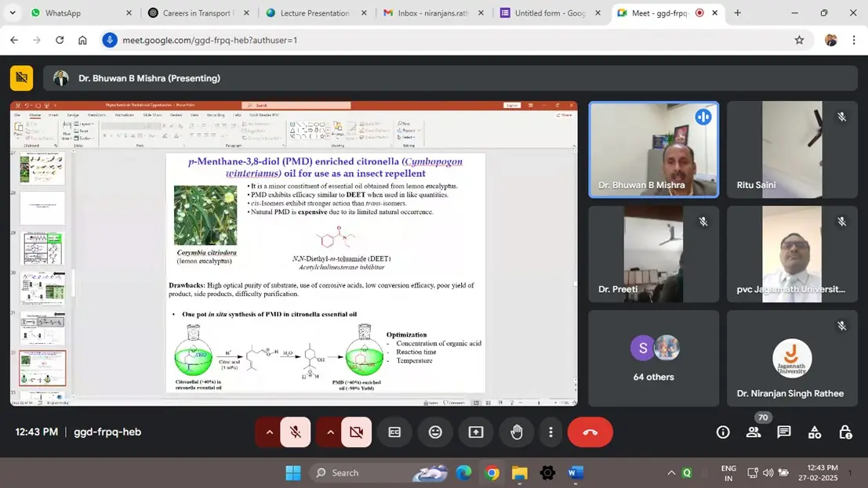Unmute the microphone in Meet controls

pyautogui.click(x=295, y=432)
